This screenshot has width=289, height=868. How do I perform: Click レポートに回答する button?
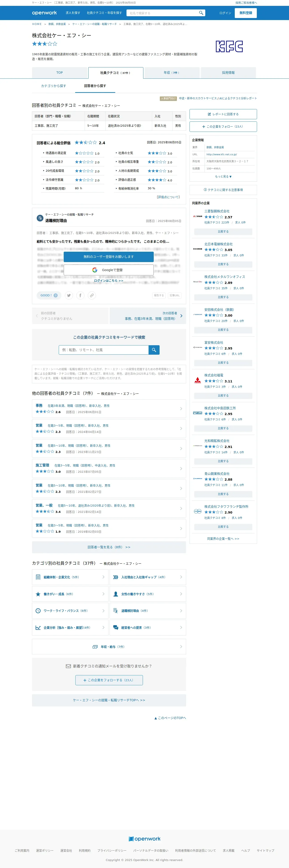223,114
